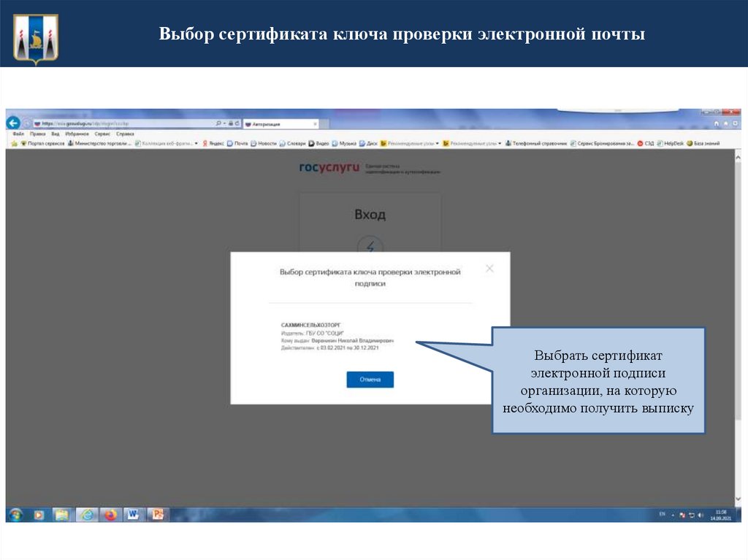Screen dimensions: 748x560
Task: Launch HelpDesk from the favorites bar
Action: point(673,142)
